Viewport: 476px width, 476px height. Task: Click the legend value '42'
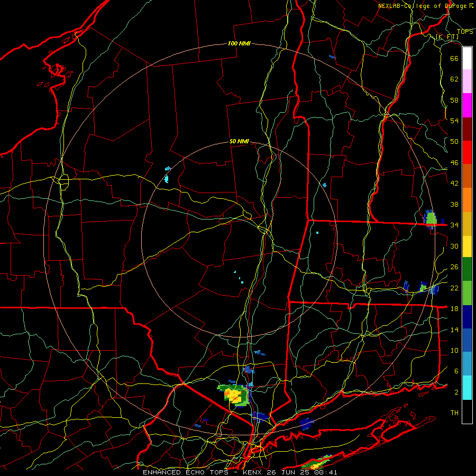click(x=454, y=184)
